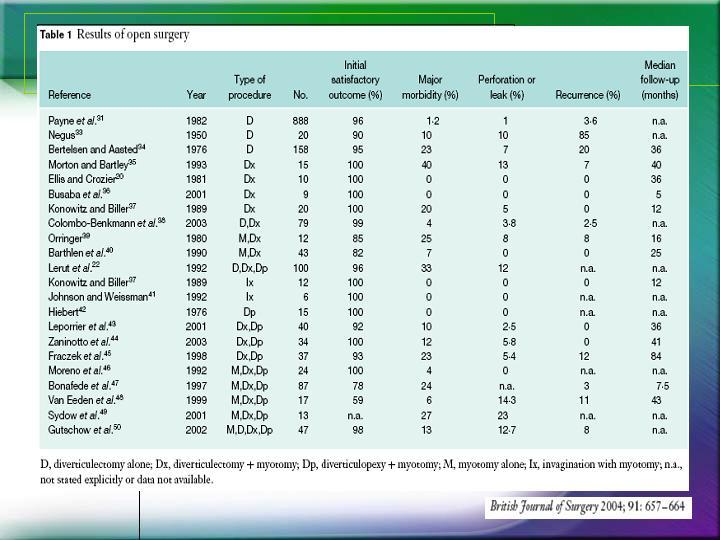Select the 'Bonafede et al.' reference

click(x=84, y=385)
